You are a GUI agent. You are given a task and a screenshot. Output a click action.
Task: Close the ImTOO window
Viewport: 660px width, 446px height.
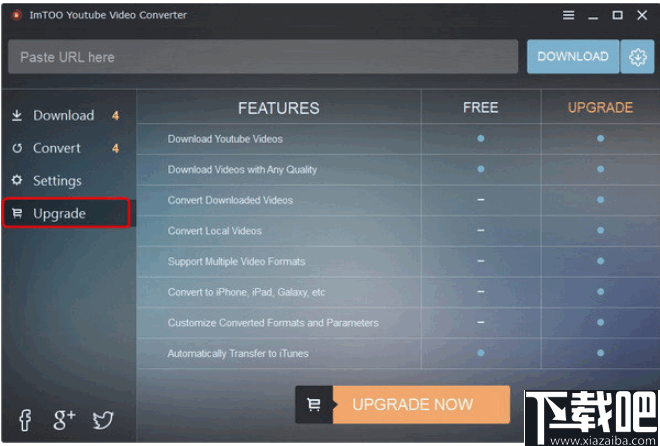642,16
